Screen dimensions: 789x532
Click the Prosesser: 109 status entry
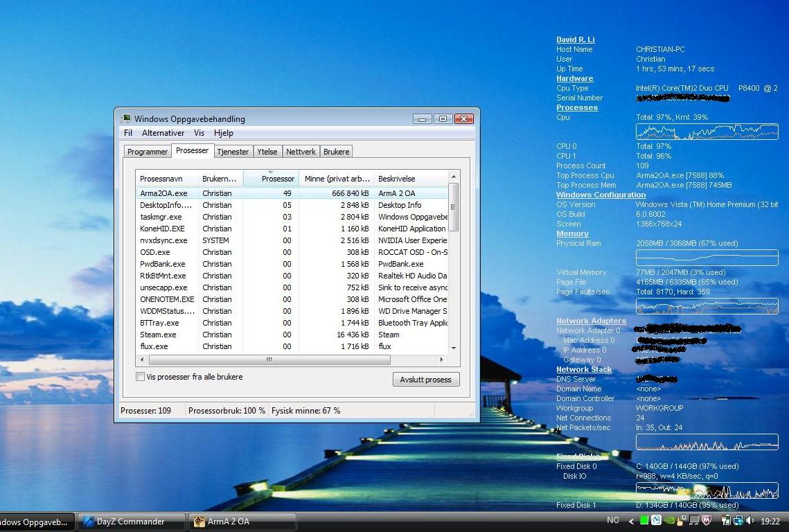146,411
